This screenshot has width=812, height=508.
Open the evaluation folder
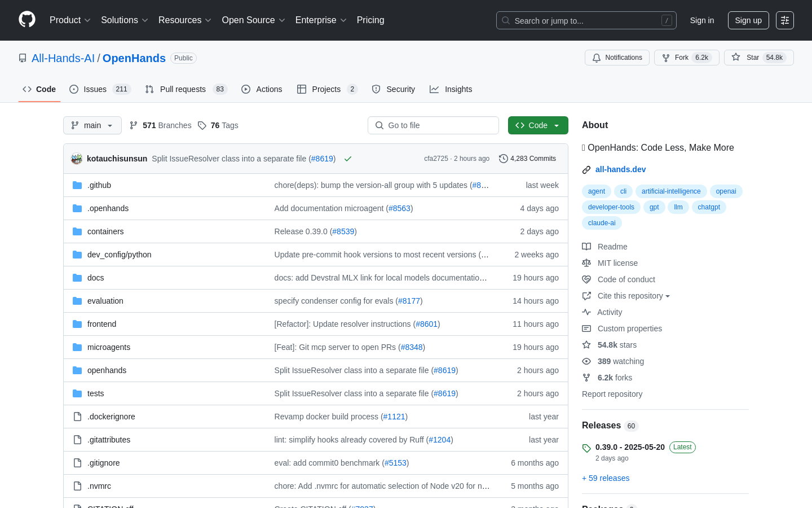[105, 301]
